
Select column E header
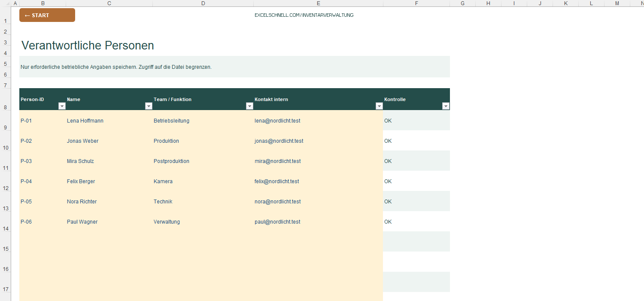coord(319,3)
